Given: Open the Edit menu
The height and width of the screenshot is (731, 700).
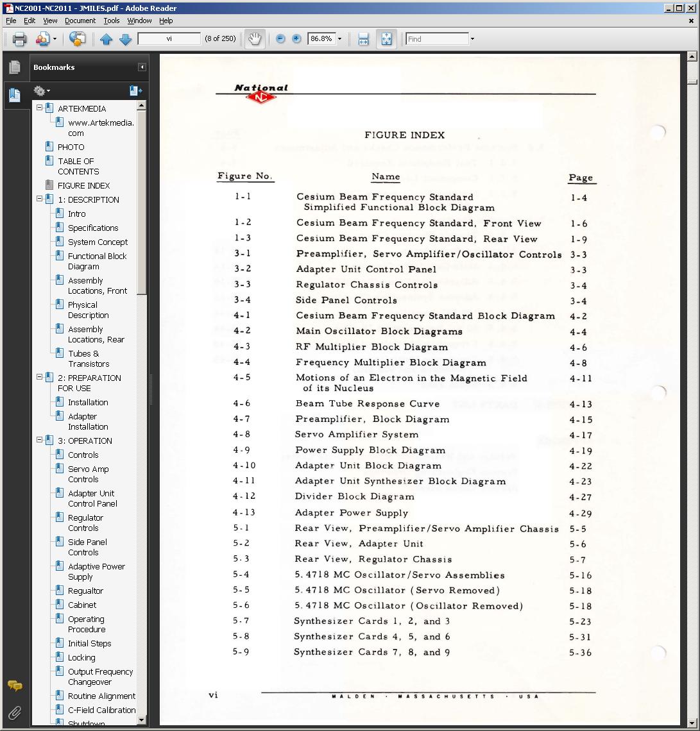Looking at the screenshot, I should click(30, 21).
